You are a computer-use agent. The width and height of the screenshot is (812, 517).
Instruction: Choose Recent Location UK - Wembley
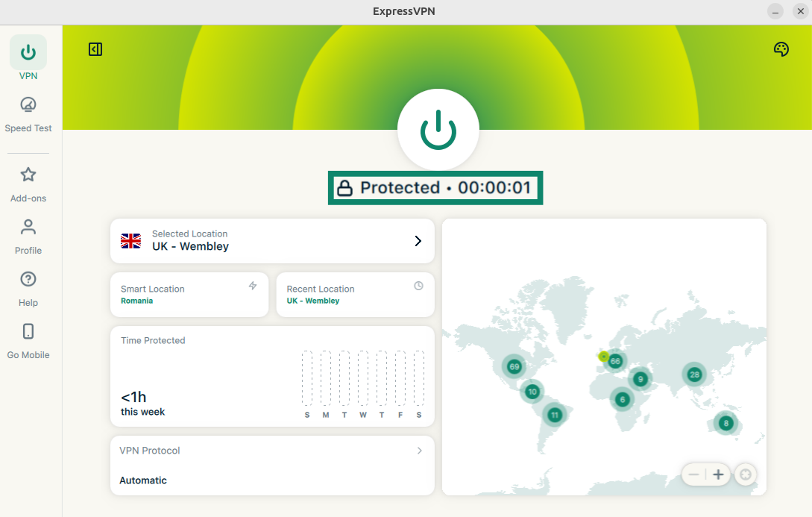pos(355,295)
